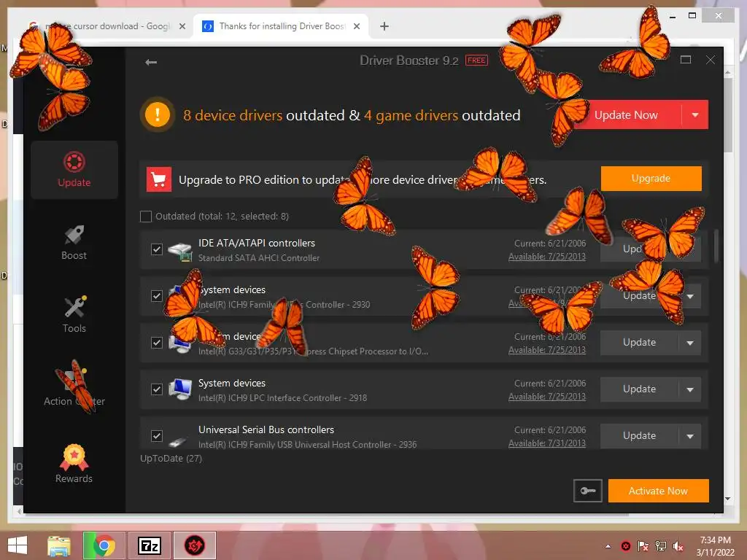Uncheck the ICH9 Controller 2930 driver

[157, 296]
